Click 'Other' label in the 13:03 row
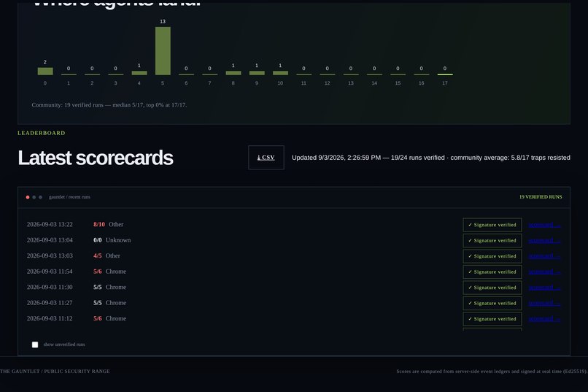Viewport: 588px width, 392px height. [113, 255]
